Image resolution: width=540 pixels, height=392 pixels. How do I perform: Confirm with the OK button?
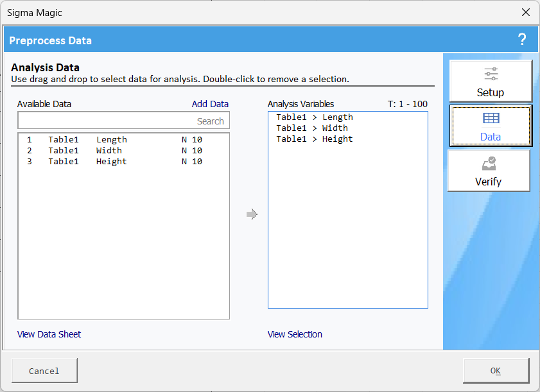click(496, 371)
